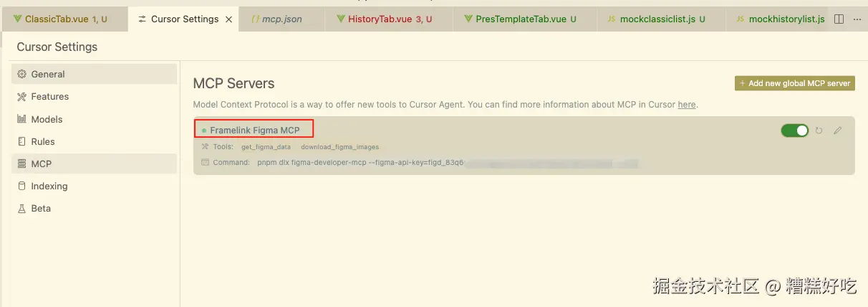Click the pnpm dlx command text

[x=362, y=163]
